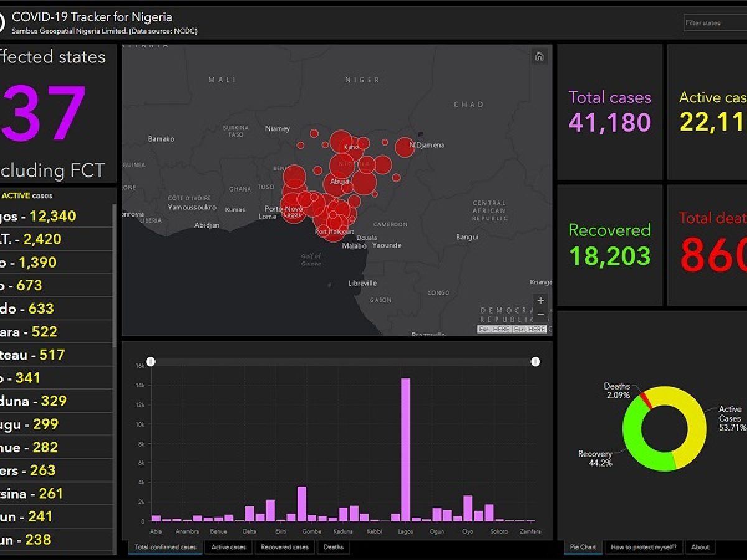The width and height of the screenshot is (747, 560).
Task: Switch to Recovered cases chart tab
Action: (284, 548)
